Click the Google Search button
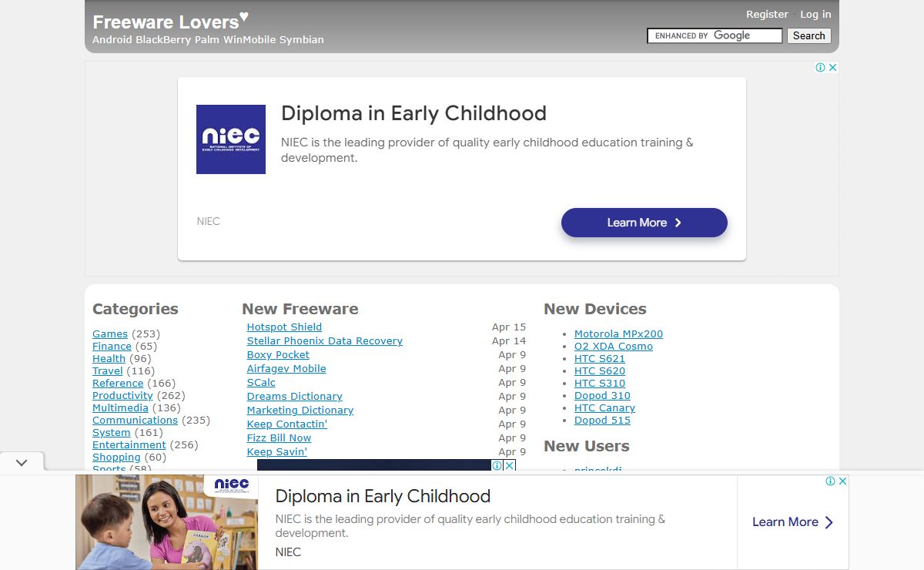 click(808, 35)
